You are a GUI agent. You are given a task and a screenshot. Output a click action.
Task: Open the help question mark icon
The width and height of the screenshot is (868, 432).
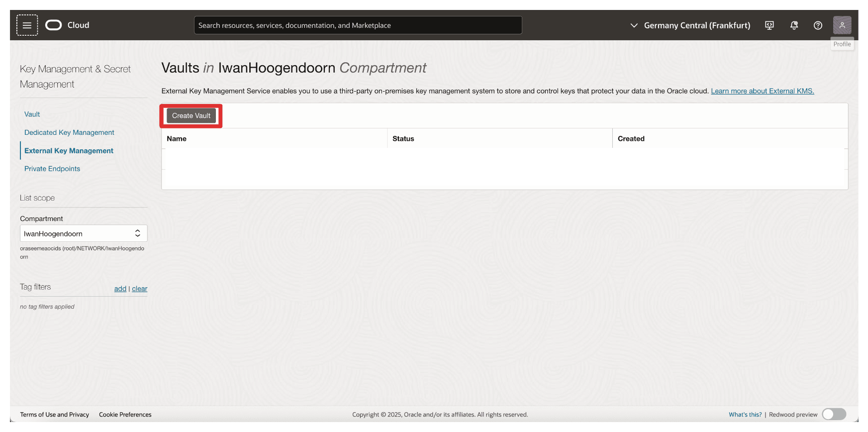click(818, 25)
